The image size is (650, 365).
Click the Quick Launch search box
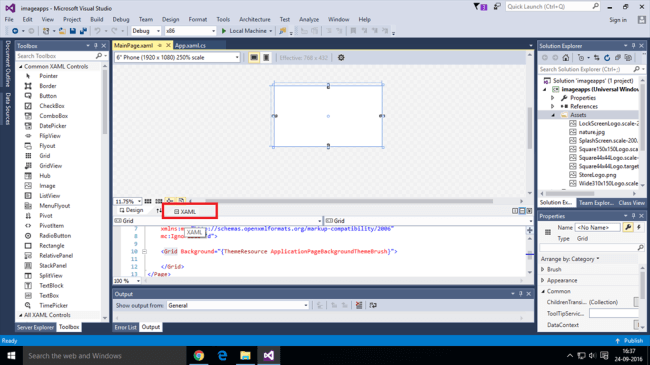[553, 7]
